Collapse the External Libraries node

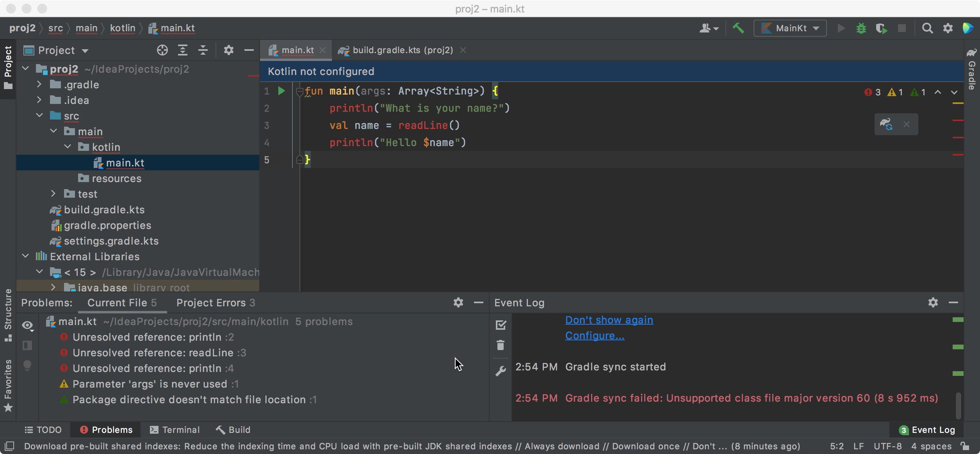pyautogui.click(x=26, y=256)
